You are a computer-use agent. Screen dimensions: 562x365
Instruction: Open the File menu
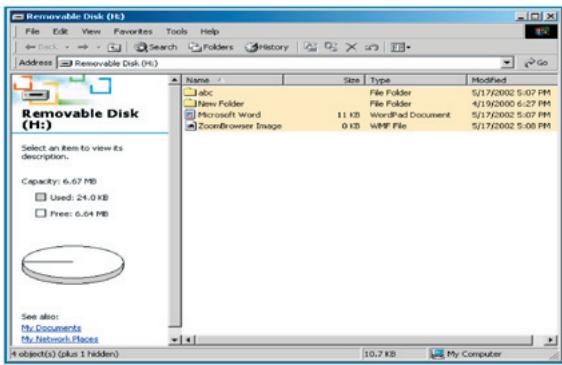click(x=32, y=32)
